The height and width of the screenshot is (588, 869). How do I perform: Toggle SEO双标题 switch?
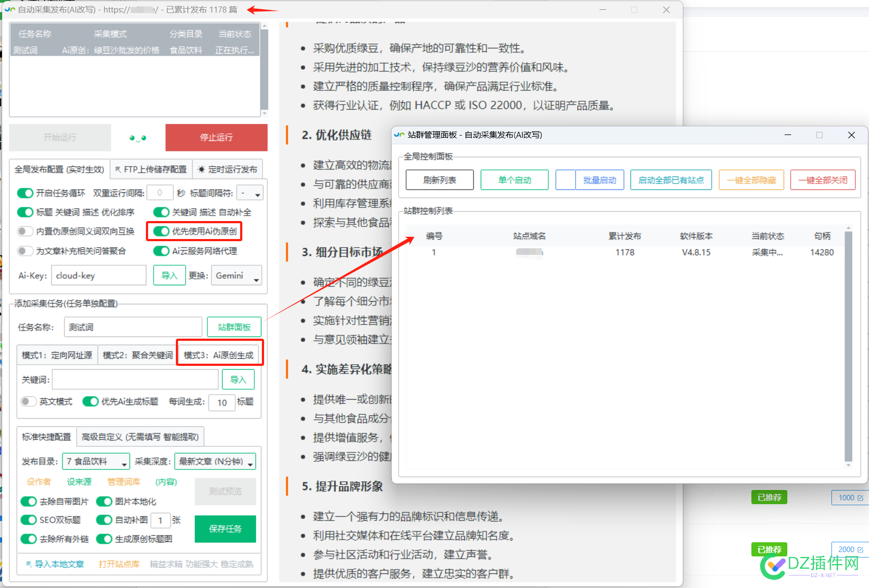coord(28,520)
